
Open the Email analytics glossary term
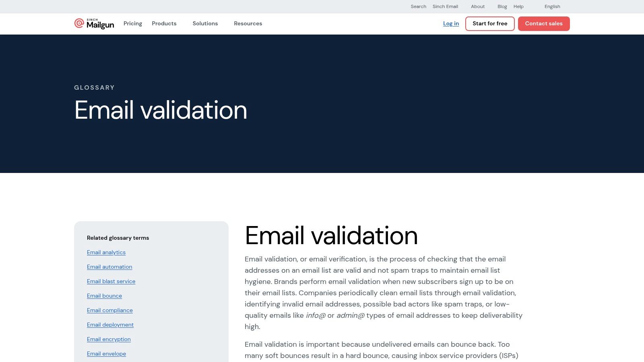[x=106, y=253]
